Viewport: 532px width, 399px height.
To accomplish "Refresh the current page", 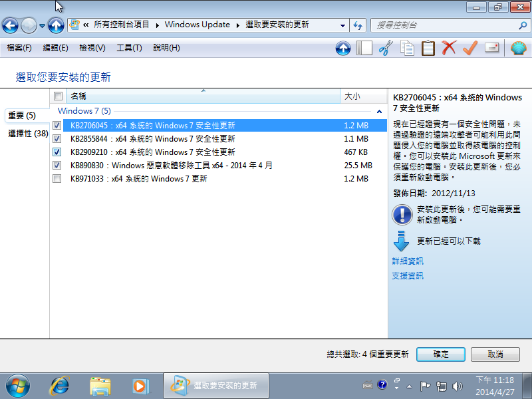I will point(358,25).
